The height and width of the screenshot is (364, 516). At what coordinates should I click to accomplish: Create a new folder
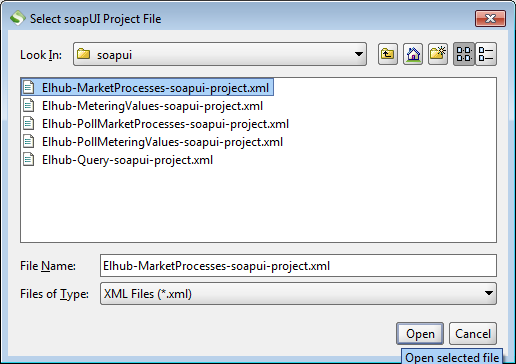(438, 54)
